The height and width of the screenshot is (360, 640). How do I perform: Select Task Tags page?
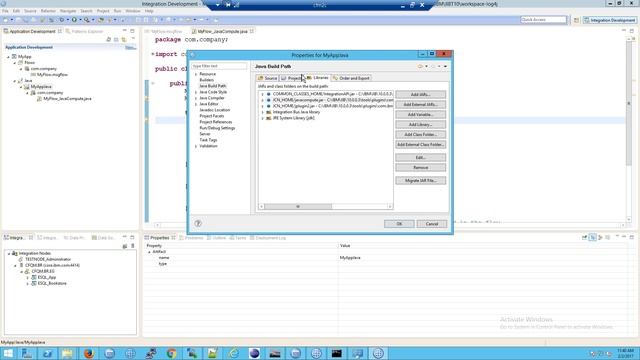pos(208,140)
